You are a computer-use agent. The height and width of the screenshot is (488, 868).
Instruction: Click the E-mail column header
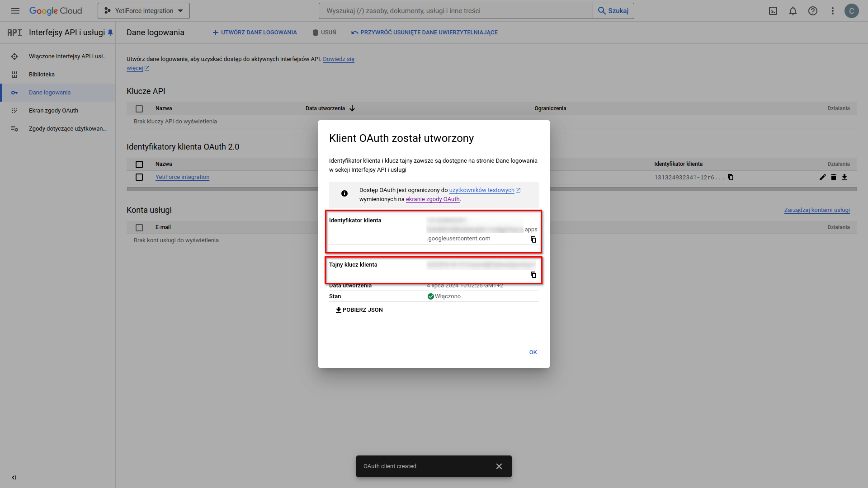(163, 227)
